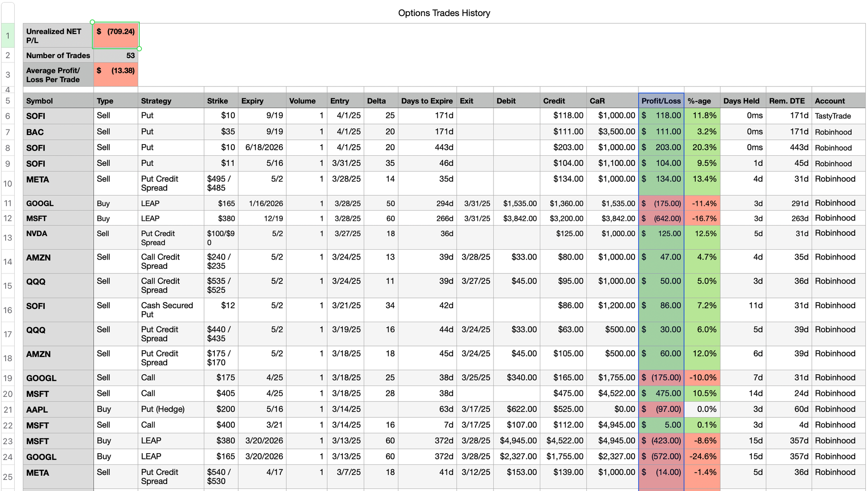Select the Average Profit/Loss Per Trade value

click(116, 75)
